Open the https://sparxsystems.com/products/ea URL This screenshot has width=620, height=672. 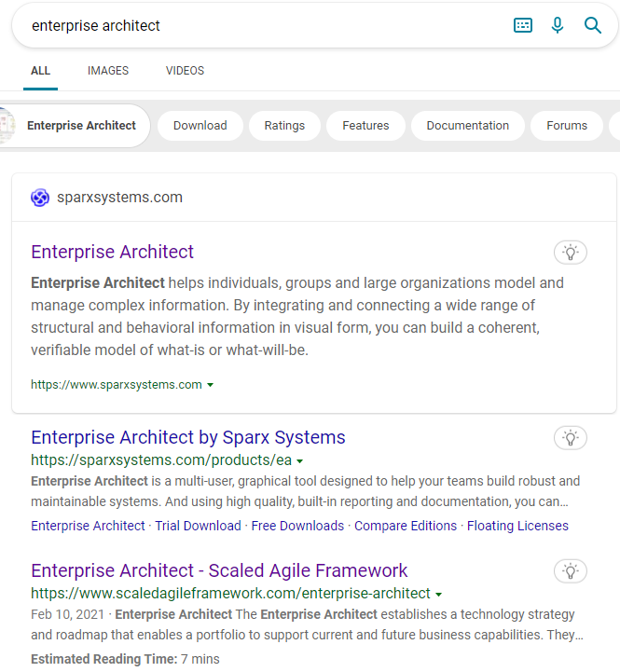(x=161, y=459)
